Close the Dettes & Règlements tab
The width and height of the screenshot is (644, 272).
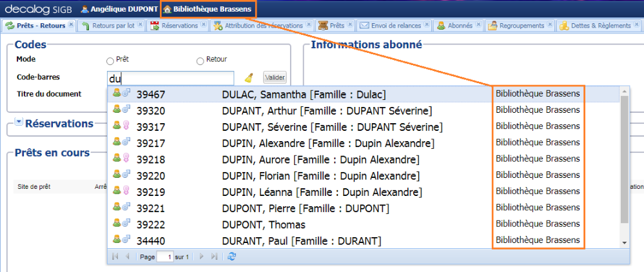coord(637,24)
